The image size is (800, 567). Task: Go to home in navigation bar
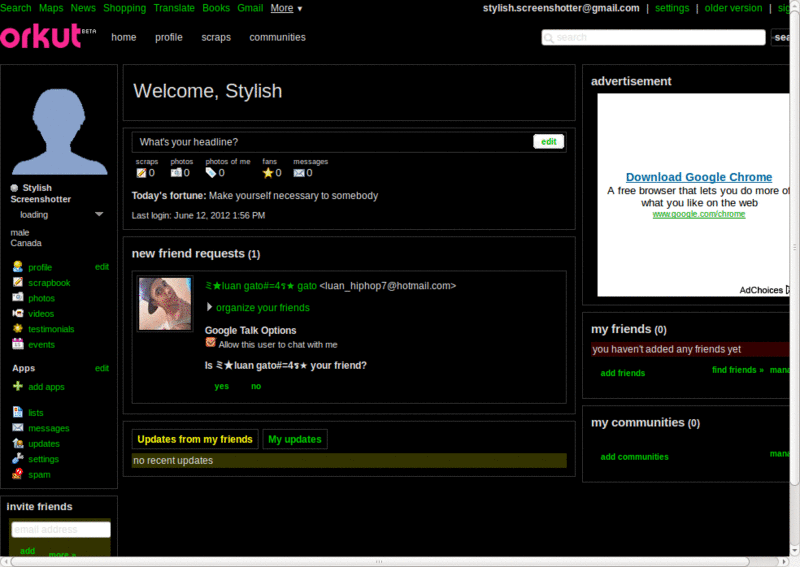click(x=123, y=37)
